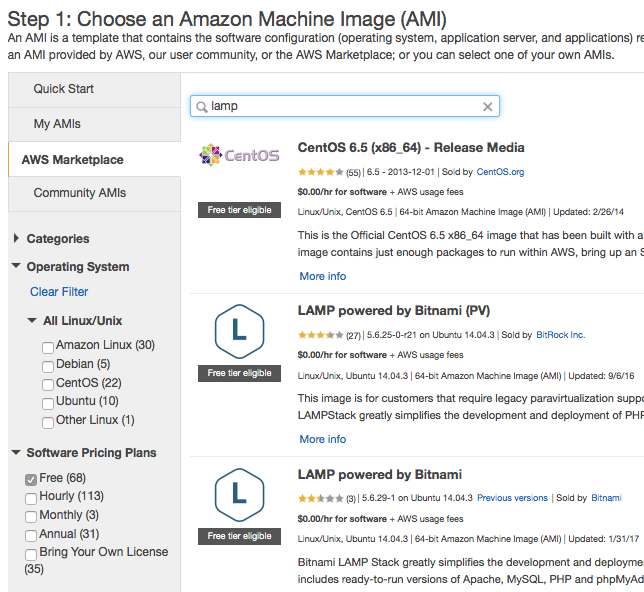Check the Amazon Linux filter checkbox
Screen dimensions: 644x592
48,346
